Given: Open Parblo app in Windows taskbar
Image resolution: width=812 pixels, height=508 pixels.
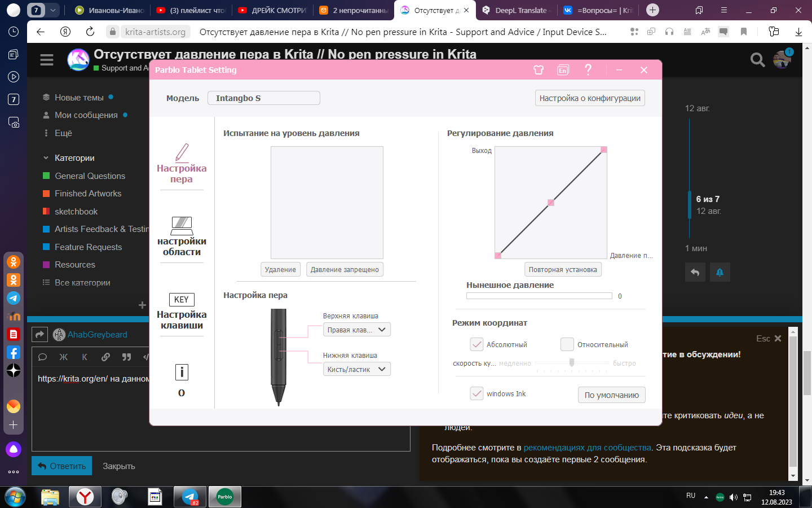Looking at the screenshot, I should pyautogui.click(x=225, y=497).
